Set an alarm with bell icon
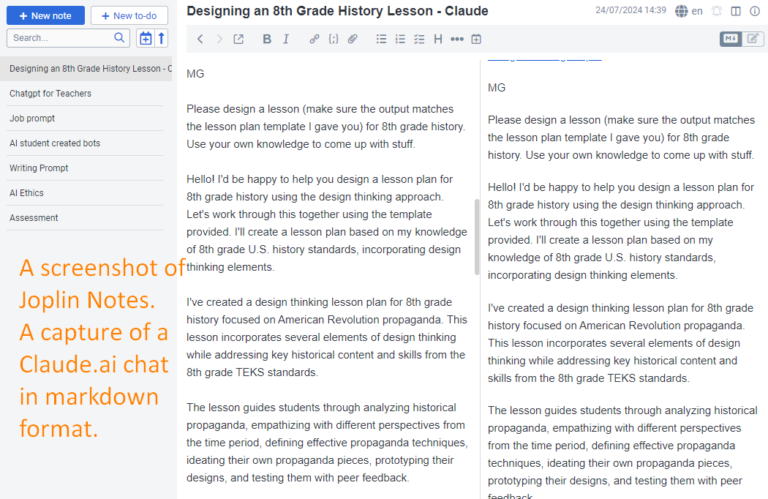768x499 pixels. coord(717,11)
